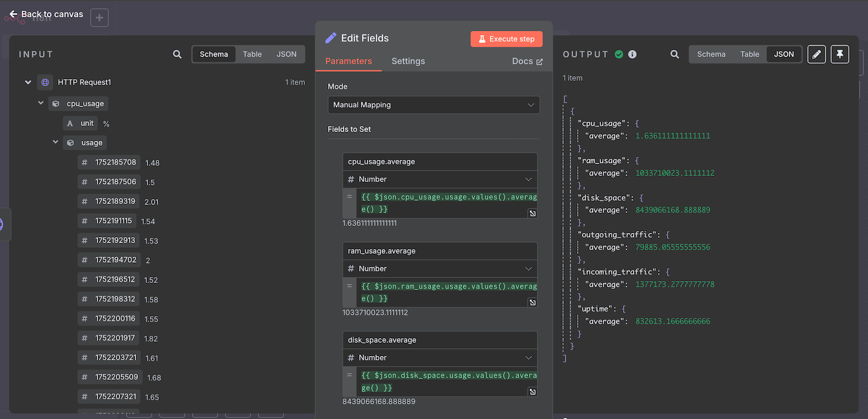Open expression editor for ram_usage.average value

[x=533, y=303]
